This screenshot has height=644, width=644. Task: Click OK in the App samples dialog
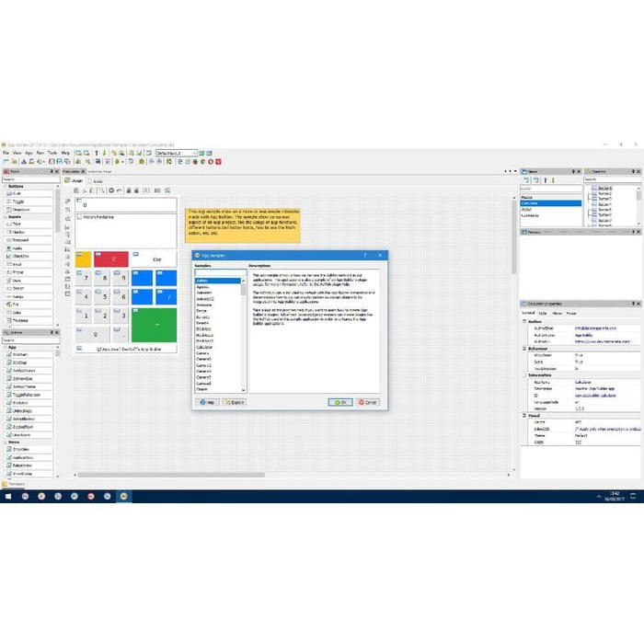pyautogui.click(x=340, y=403)
